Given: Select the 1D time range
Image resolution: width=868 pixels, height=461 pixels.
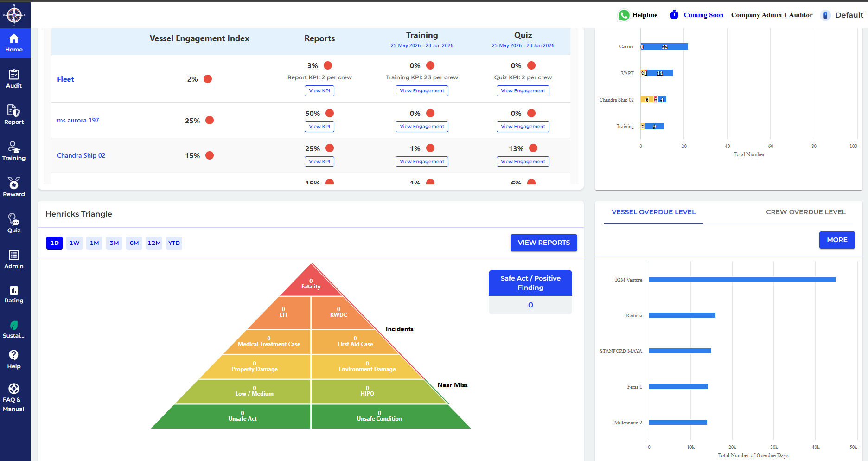Looking at the screenshot, I should (55, 243).
